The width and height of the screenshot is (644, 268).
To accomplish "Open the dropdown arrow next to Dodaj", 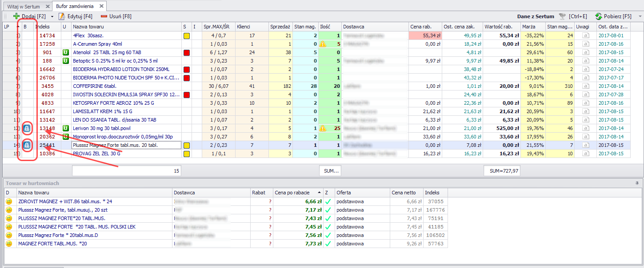I will click(x=52, y=16).
